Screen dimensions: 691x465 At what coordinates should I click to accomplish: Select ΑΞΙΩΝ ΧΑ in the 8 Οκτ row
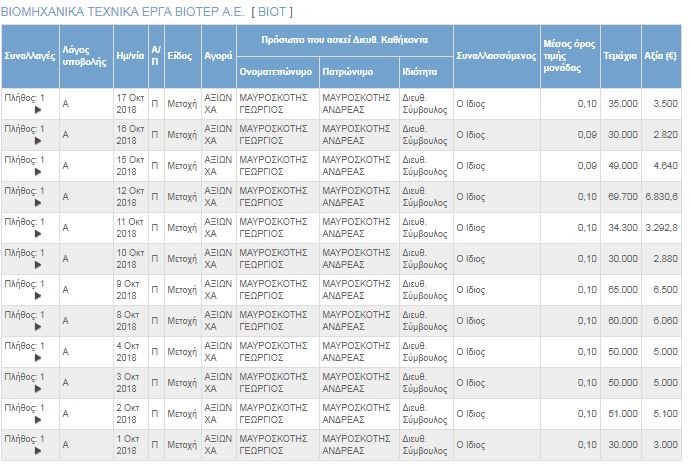pyautogui.click(x=218, y=321)
